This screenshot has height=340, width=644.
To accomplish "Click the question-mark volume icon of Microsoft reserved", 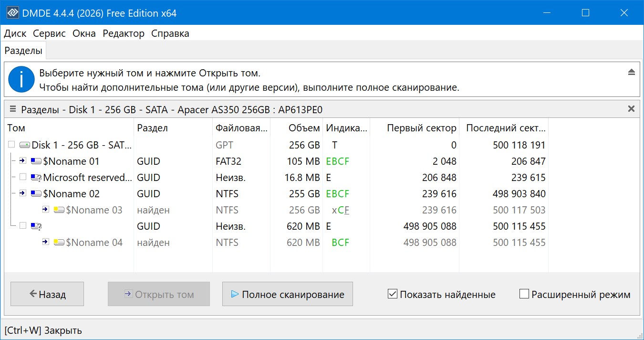I will [36, 177].
